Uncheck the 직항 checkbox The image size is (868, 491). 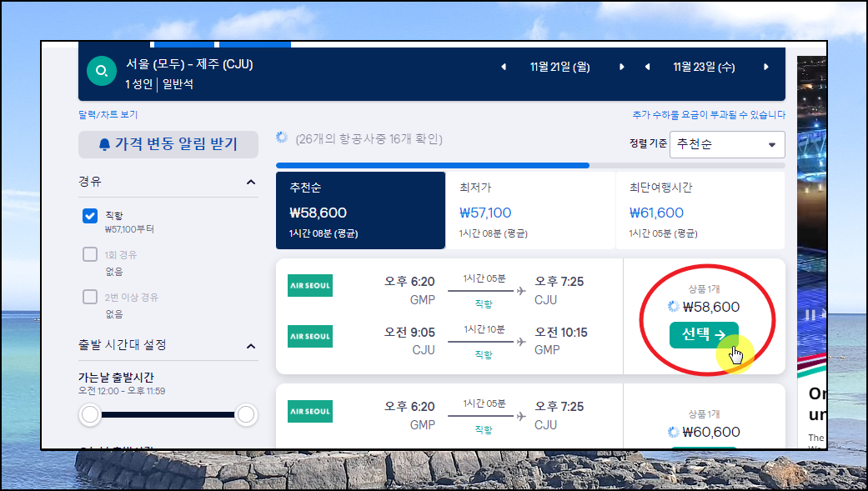90,216
